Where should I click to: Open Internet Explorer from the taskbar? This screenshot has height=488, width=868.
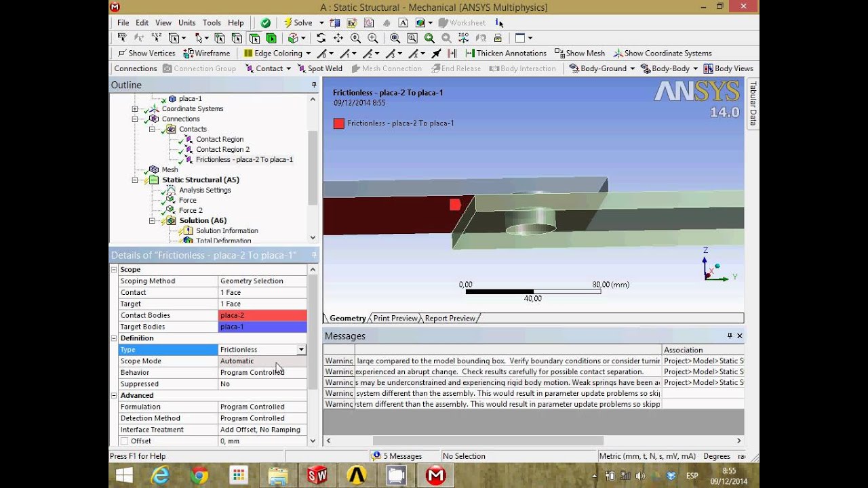[160, 476]
